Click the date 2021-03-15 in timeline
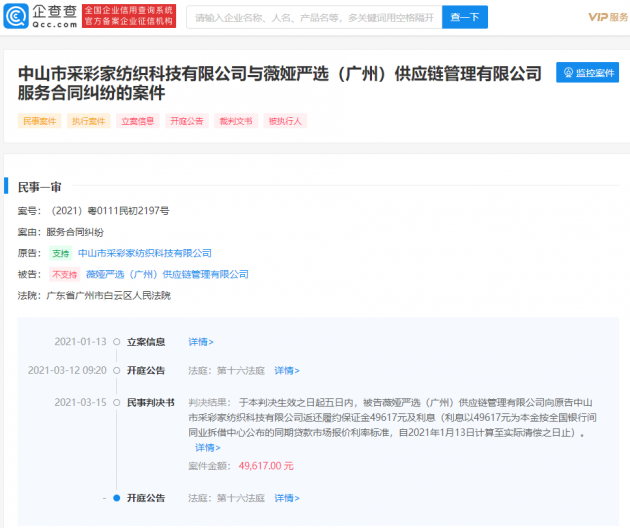 coord(80,402)
